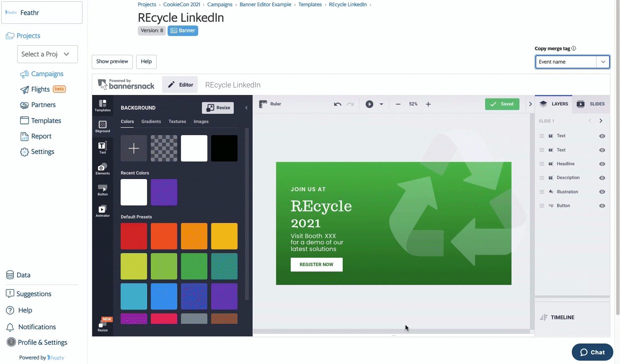This screenshot has width=620, height=364.
Task: Switch to the SLIDES tab
Action: click(x=591, y=104)
